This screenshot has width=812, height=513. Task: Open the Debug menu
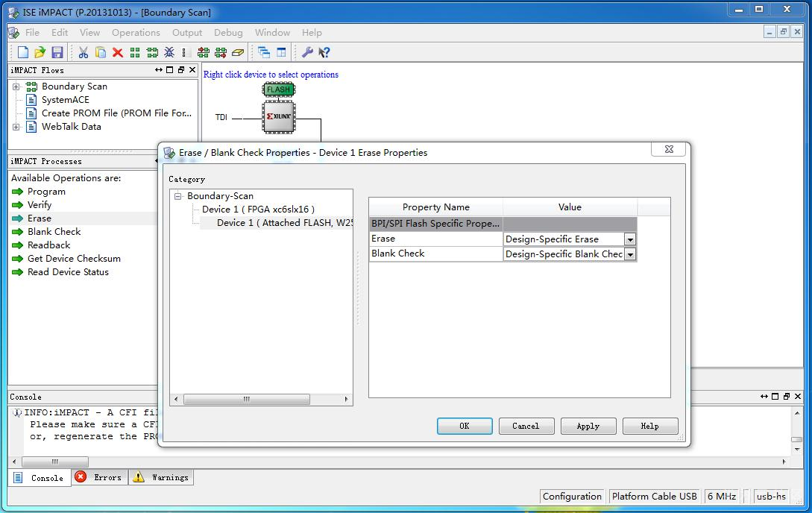[228, 33]
